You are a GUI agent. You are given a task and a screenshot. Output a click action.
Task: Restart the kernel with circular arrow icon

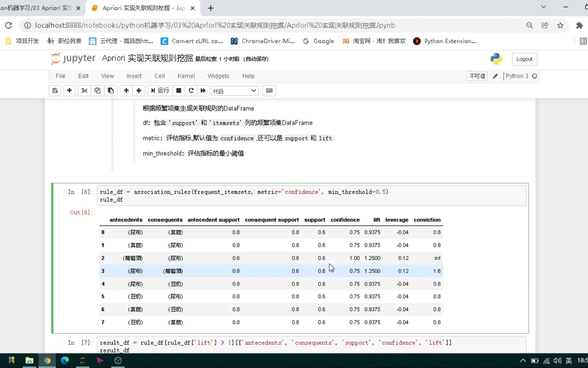[191, 91]
